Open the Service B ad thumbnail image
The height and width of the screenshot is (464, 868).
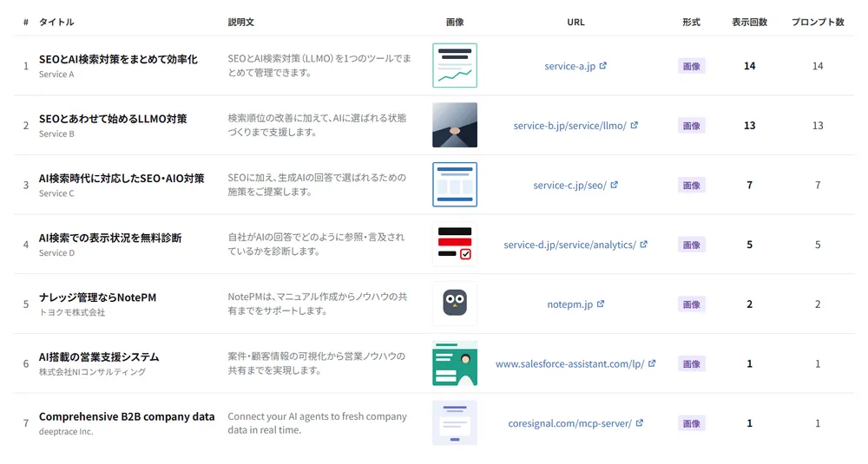[455, 125]
